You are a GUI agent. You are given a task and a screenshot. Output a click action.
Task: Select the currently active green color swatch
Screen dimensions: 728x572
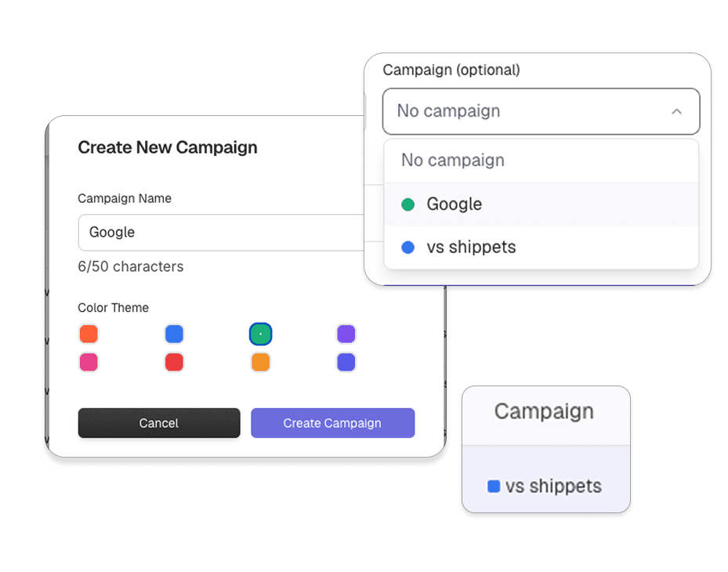(259, 334)
